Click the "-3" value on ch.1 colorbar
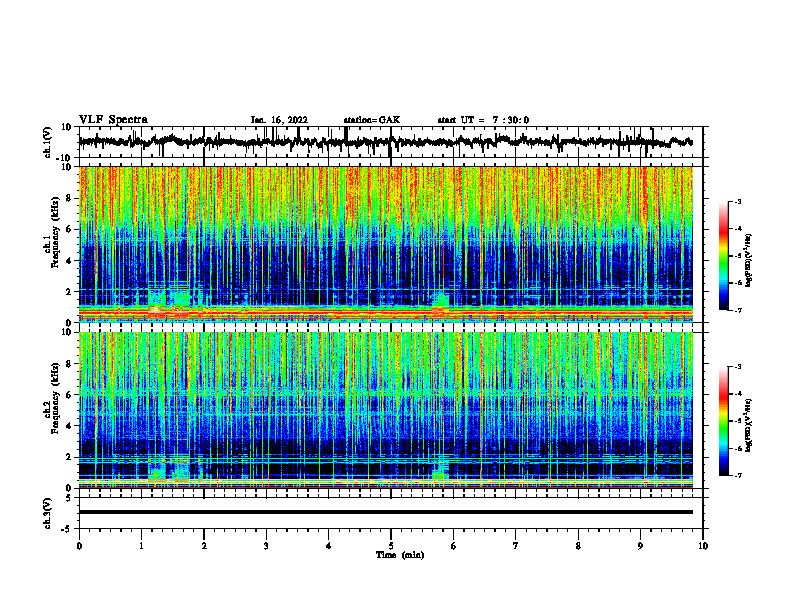Screen dimensions: 792x612 click(x=737, y=201)
